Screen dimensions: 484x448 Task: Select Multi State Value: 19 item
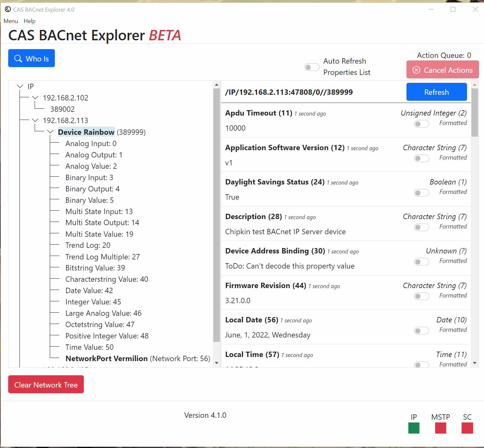(x=99, y=234)
